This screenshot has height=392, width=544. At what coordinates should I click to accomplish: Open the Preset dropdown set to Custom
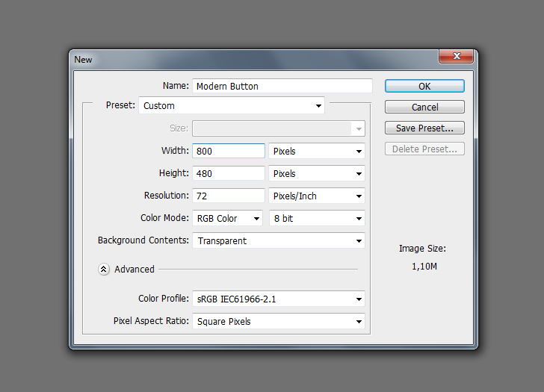click(x=232, y=106)
